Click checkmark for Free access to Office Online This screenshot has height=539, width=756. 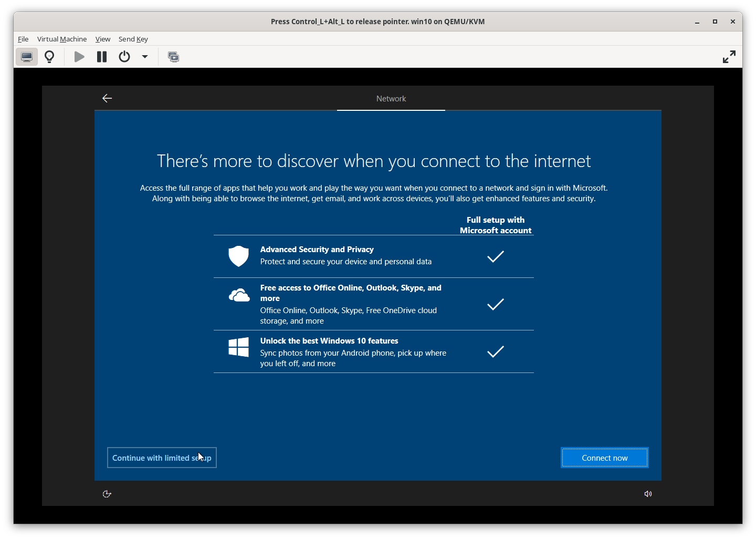click(x=495, y=304)
